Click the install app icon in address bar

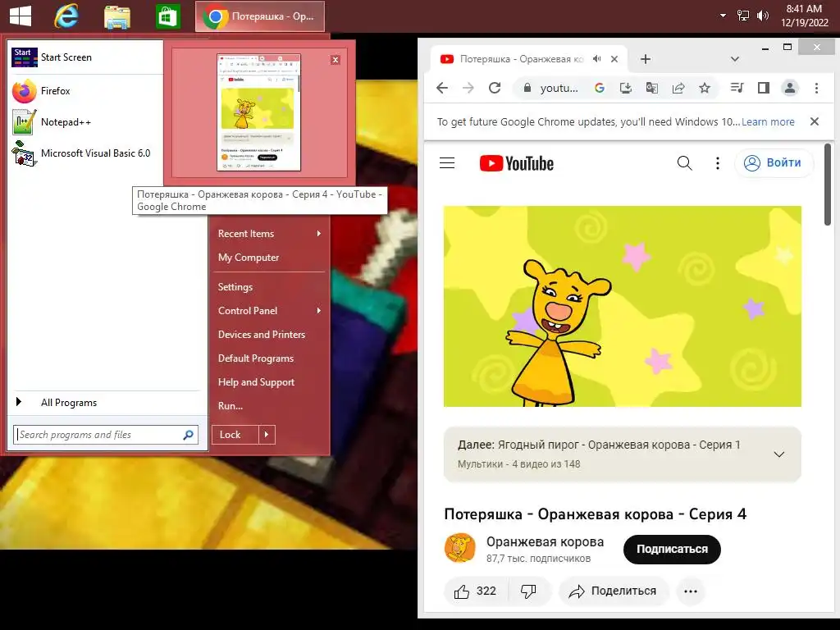(x=626, y=88)
